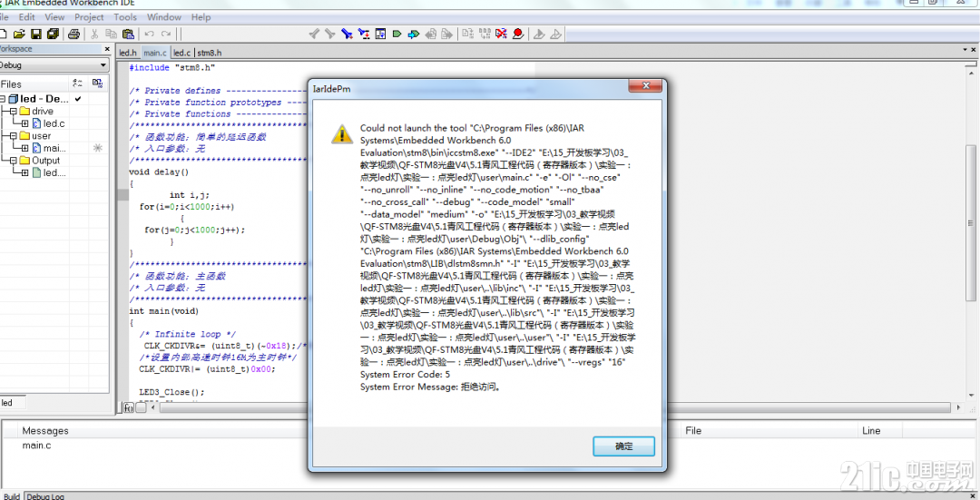The height and width of the screenshot is (500, 980).
Task: Open the View menu
Action: [54, 17]
